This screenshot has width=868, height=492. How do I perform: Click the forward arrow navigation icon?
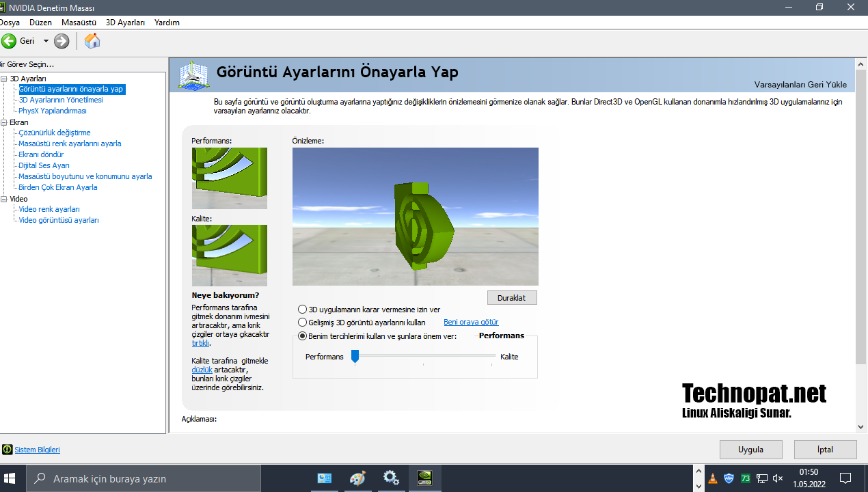coord(62,41)
